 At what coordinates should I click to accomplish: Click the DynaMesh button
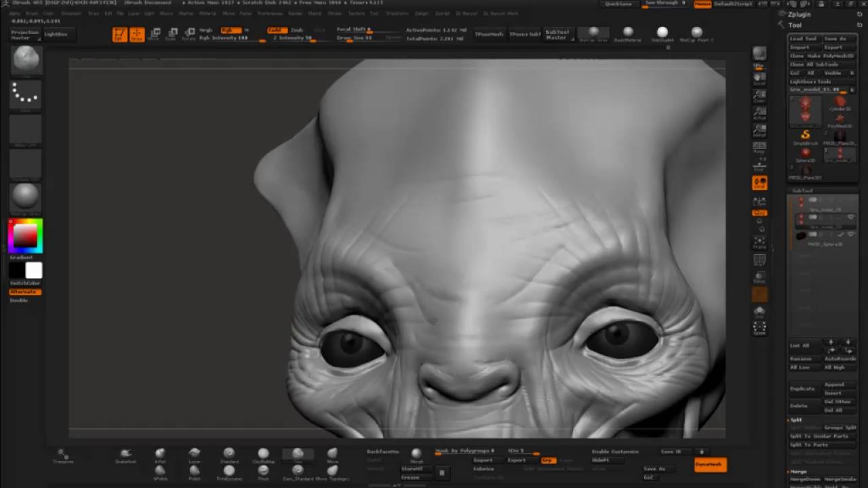710,464
